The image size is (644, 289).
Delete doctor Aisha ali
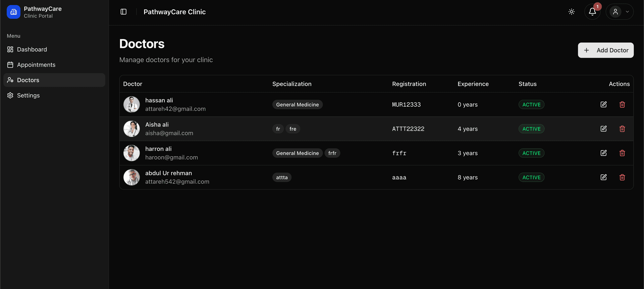(622, 129)
